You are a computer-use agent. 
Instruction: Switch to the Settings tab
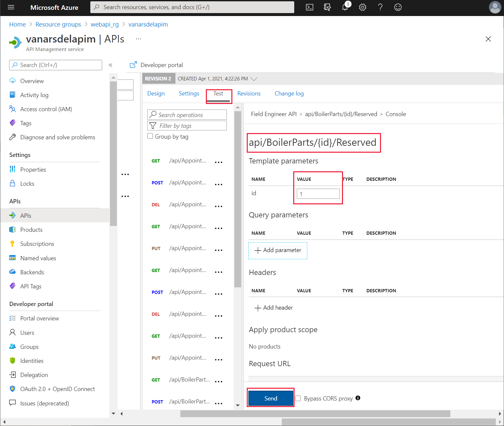coord(189,94)
